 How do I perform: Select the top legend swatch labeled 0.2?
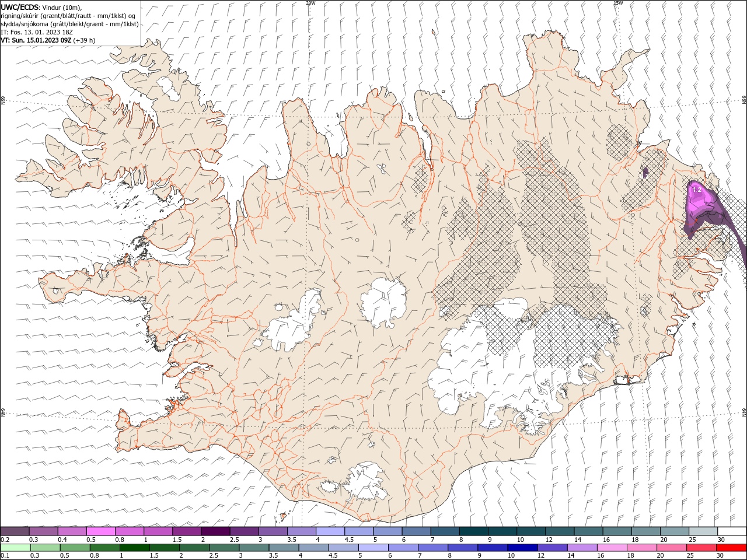pos(15,531)
